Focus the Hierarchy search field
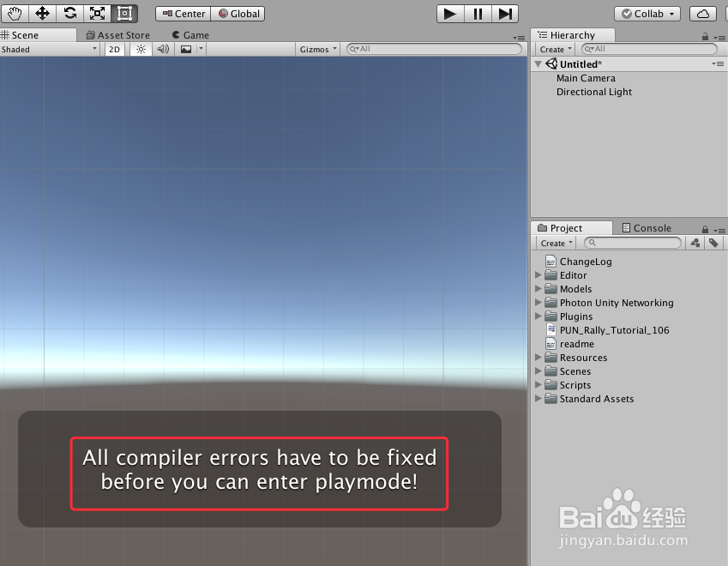This screenshot has height=566, width=728. point(649,49)
